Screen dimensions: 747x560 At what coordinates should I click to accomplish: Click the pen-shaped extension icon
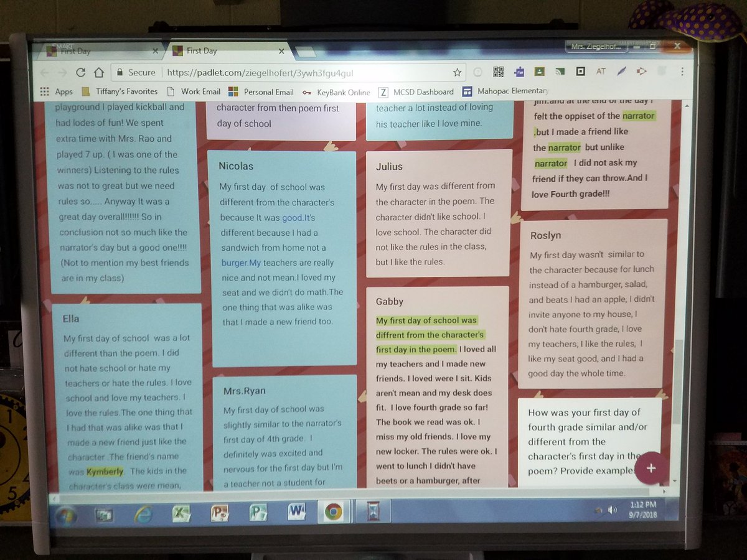pyautogui.click(x=621, y=72)
